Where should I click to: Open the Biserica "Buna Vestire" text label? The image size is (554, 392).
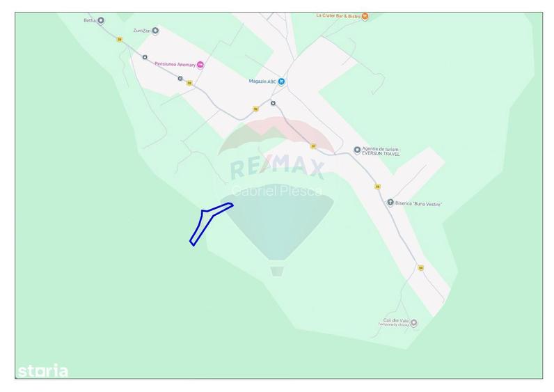tap(418, 203)
